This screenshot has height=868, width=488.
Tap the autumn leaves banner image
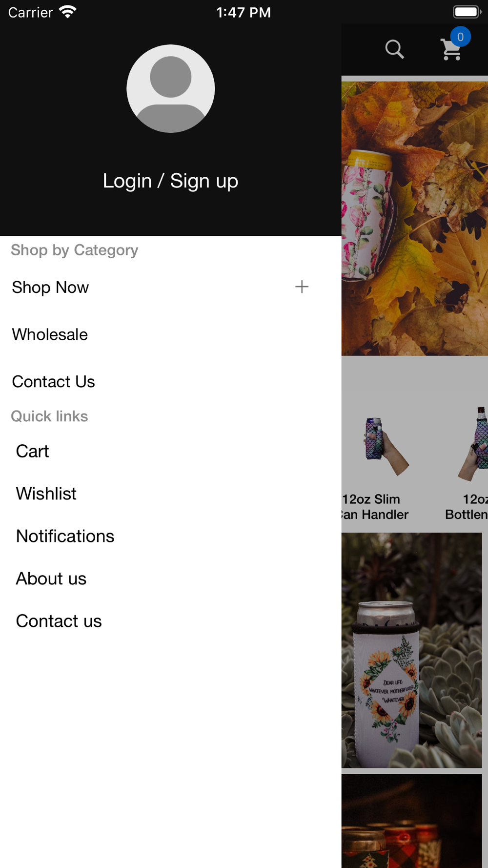(415, 218)
